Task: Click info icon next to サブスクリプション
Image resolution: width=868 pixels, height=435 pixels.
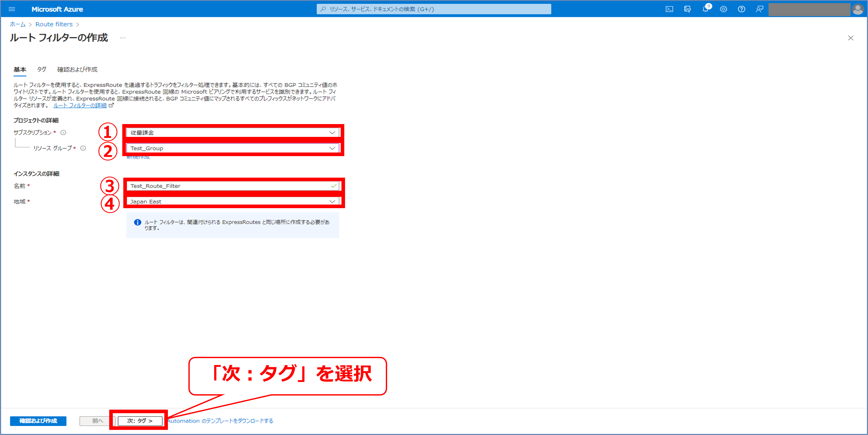Action: click(63, 133)
